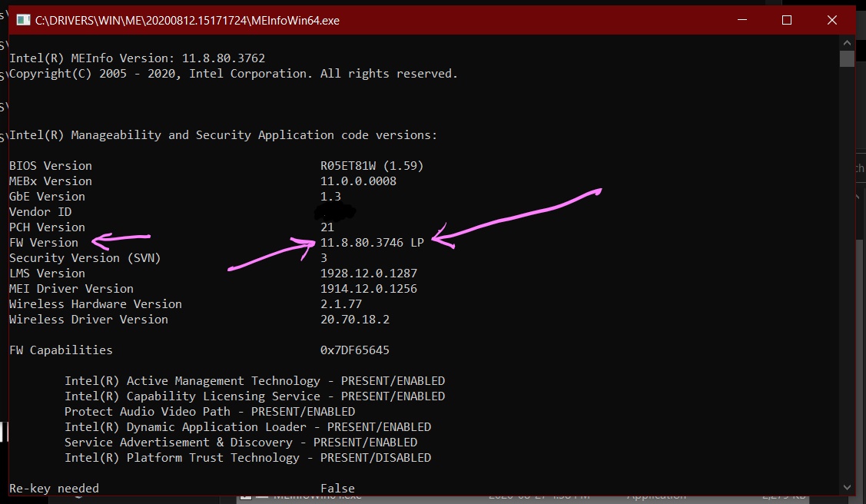Click the 'MEBx Version' label

click(x=51, y=181)
